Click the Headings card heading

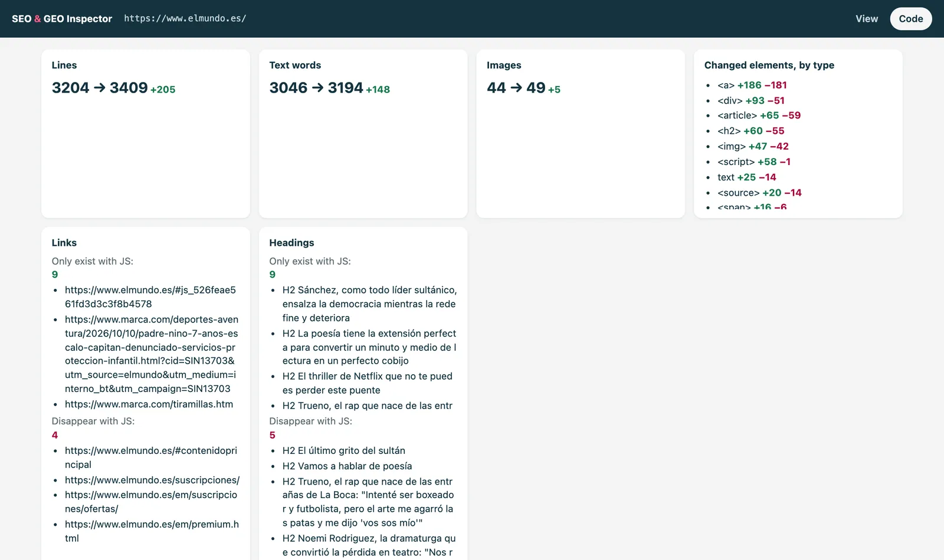click(x=291, y=243)
